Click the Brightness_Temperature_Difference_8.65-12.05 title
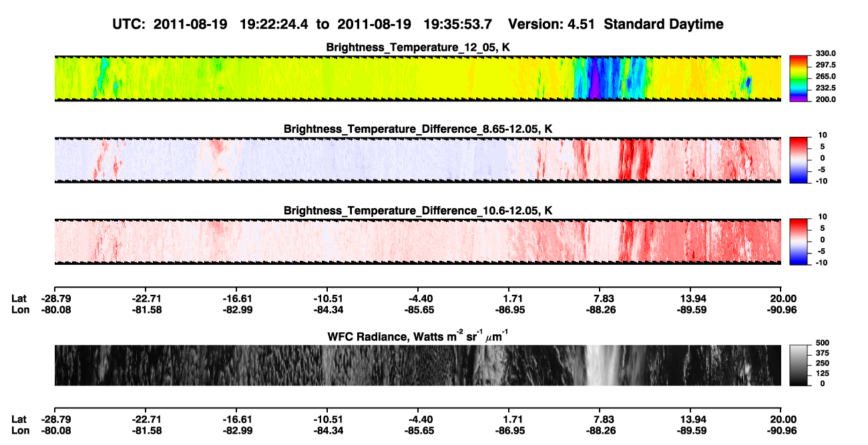 (x=418, y=129)
